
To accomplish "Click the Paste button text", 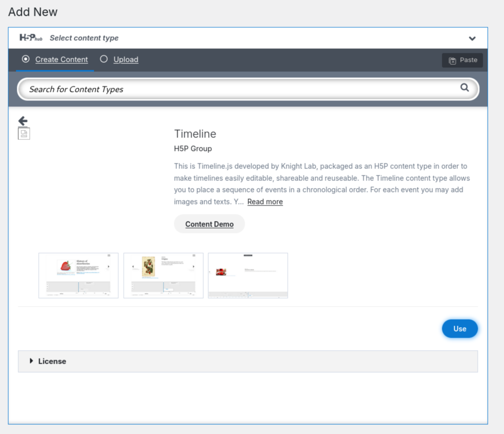I will pyautogui.click(x=468, y=60).
